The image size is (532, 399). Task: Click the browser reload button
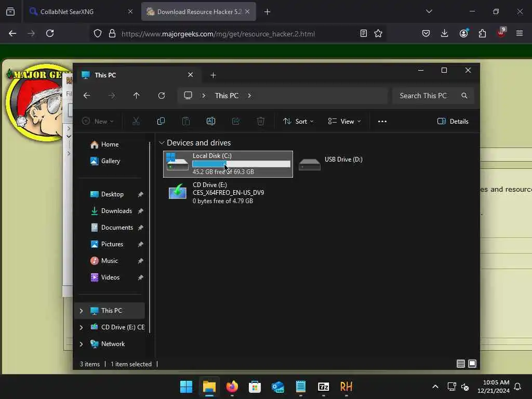[50, 33]
